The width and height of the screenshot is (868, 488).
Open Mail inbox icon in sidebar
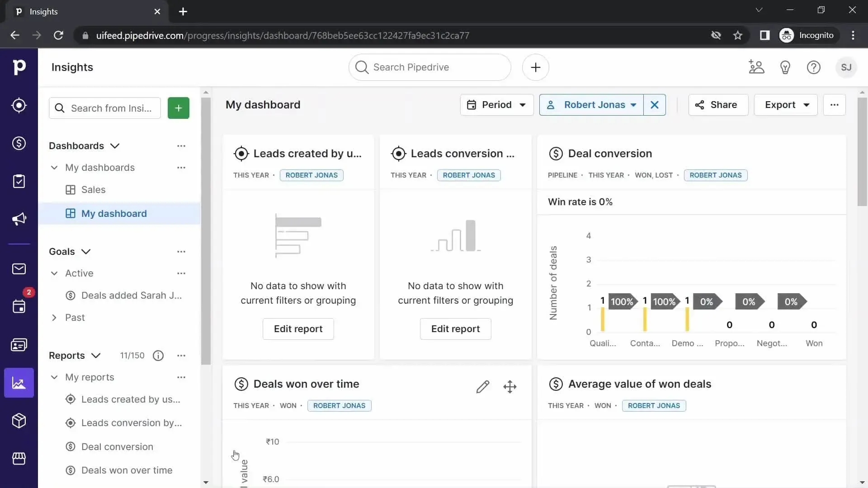(x=19, y=269)
